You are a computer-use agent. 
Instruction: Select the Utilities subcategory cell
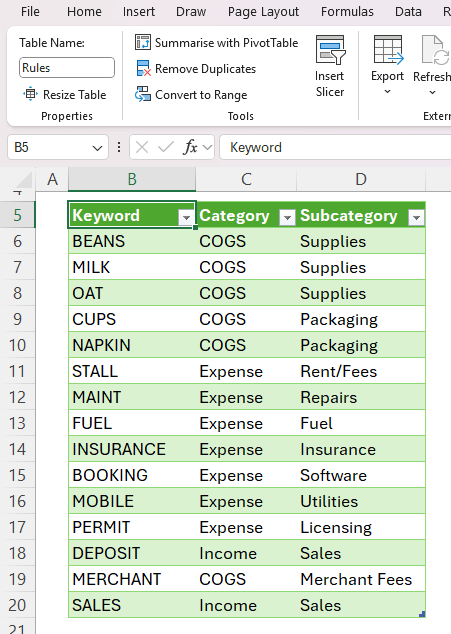pos(361,501)
